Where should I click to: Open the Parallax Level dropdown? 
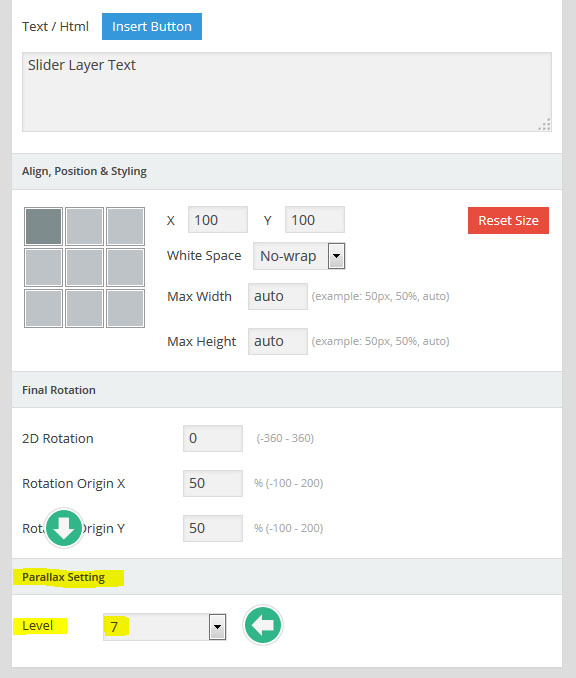coord(164,627)
